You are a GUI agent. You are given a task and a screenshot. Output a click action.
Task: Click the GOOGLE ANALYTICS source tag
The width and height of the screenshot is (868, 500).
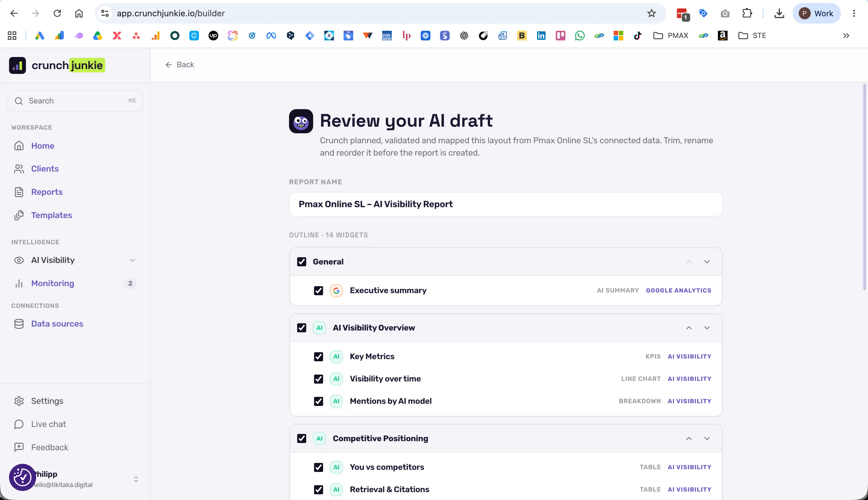[x=678, y=290]
